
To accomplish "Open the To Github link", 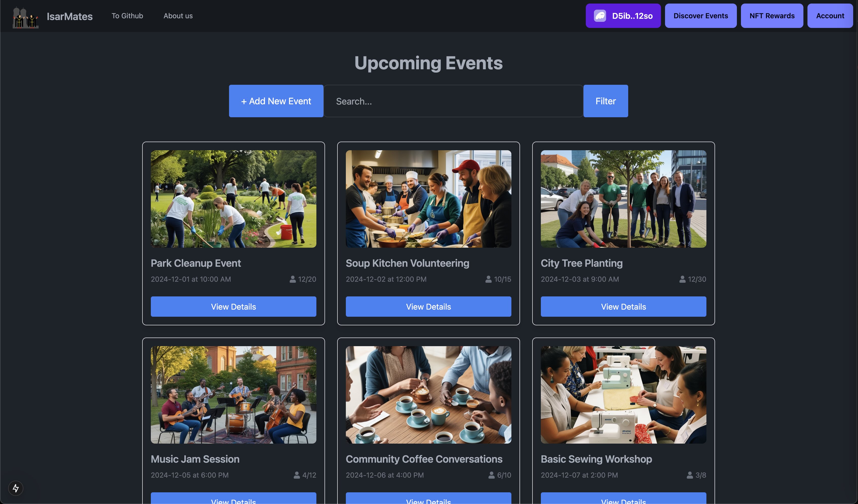I will pyautogui.click(x=127, y=16).
